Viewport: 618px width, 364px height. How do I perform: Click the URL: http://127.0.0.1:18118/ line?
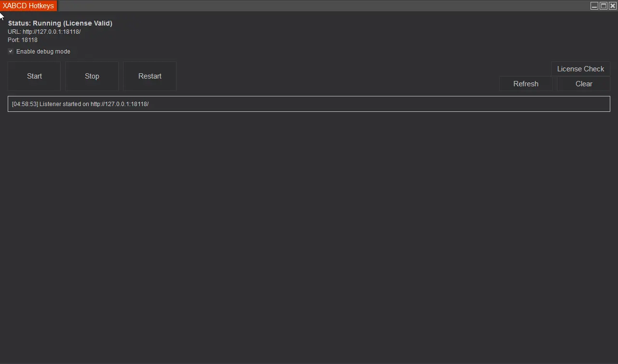pos(44,32)
